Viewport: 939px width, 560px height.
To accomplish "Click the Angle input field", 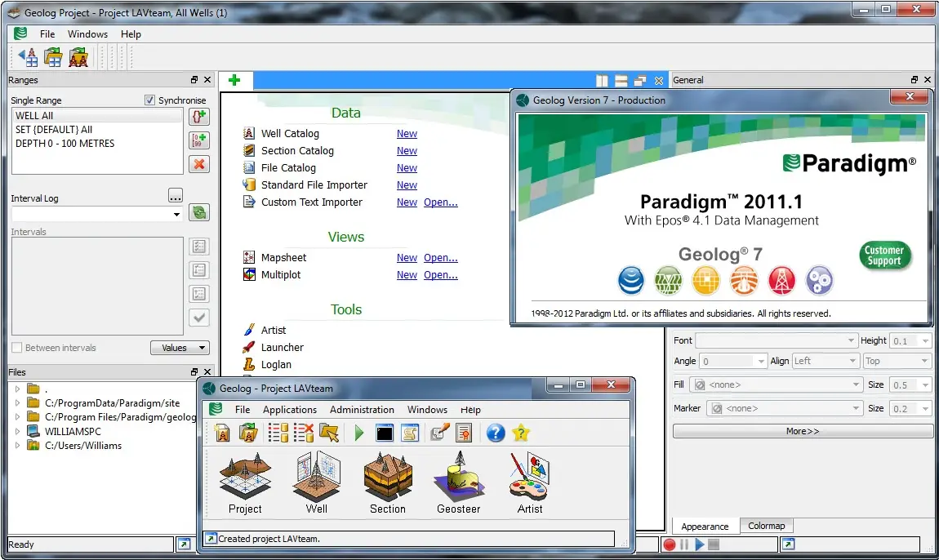I will click(x=733, y=361).
